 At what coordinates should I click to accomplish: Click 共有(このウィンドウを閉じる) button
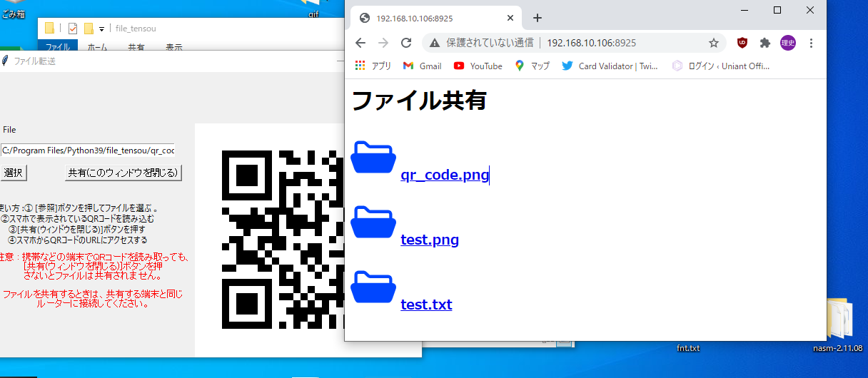coord(123,173)
